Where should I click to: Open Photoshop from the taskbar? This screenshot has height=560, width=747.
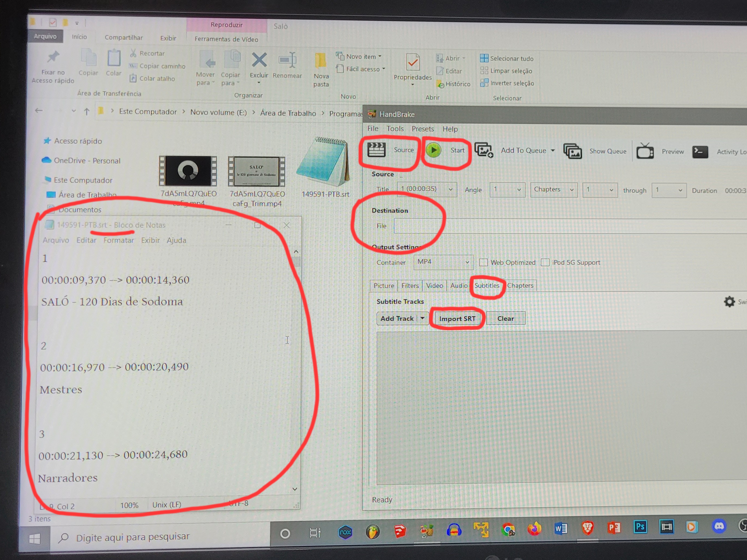tap(640, 527)
